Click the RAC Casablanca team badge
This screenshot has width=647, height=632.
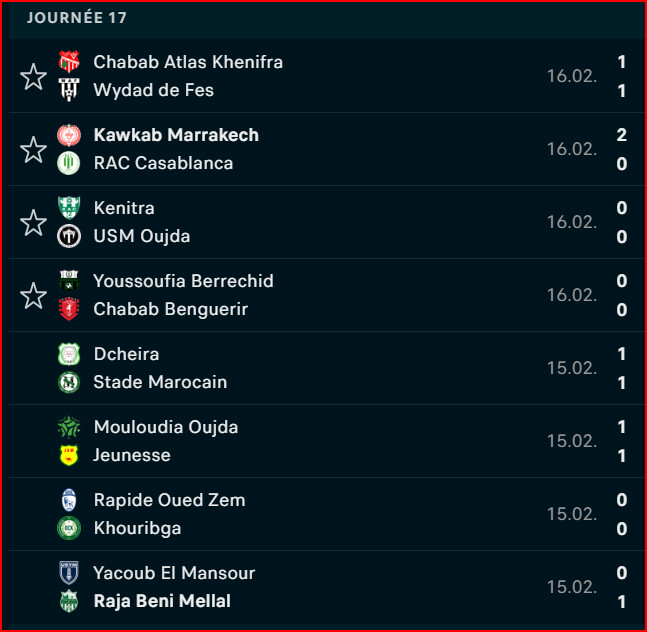tap(69, 163)
